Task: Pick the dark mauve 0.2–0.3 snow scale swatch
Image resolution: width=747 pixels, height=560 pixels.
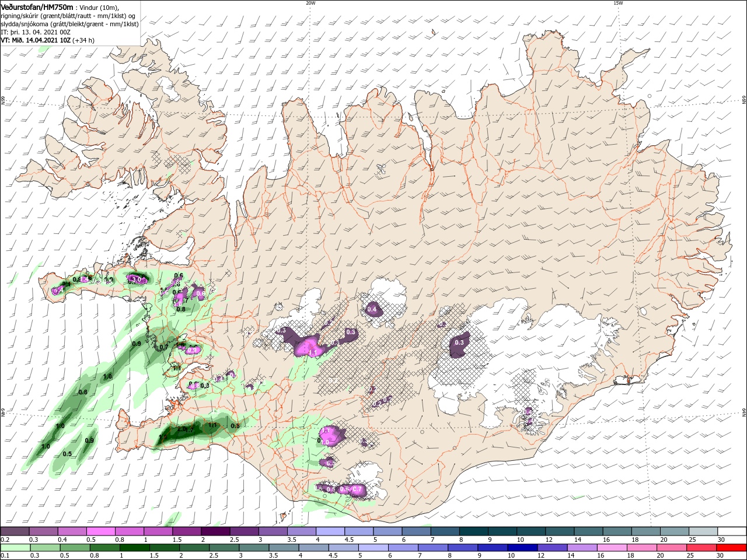Action: point(15,531)
